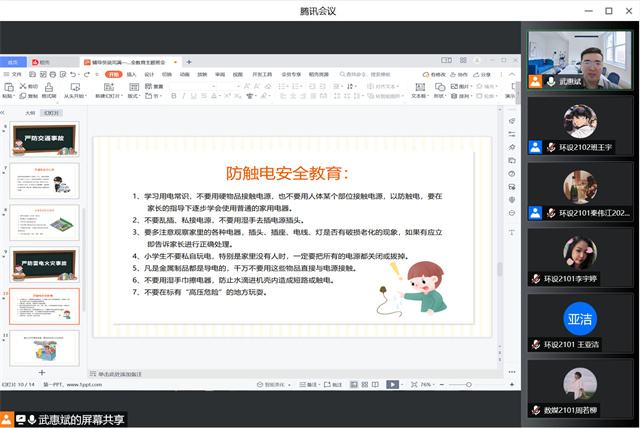Open the File (文件) menu
640x428 pixels.
click(13, 74)
